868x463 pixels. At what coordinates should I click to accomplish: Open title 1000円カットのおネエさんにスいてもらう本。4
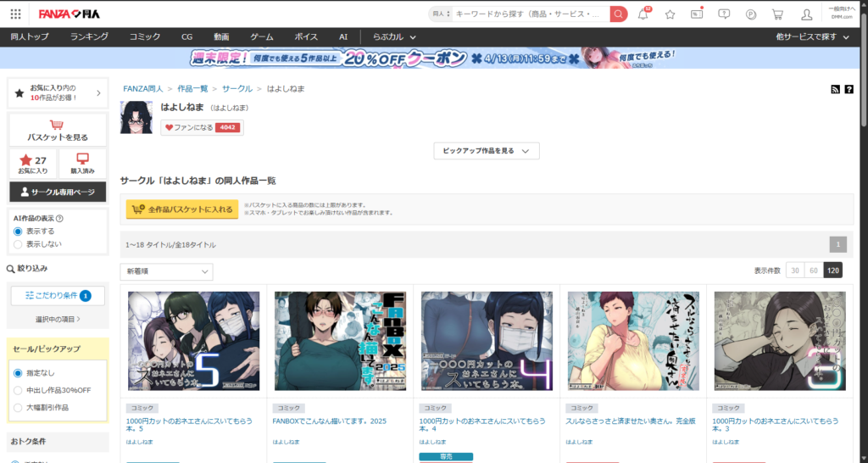(x=482, y=425)
